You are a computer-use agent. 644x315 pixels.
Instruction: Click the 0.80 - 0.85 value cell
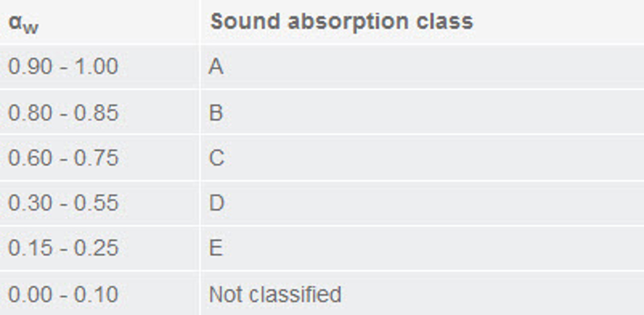coord(63,113)
